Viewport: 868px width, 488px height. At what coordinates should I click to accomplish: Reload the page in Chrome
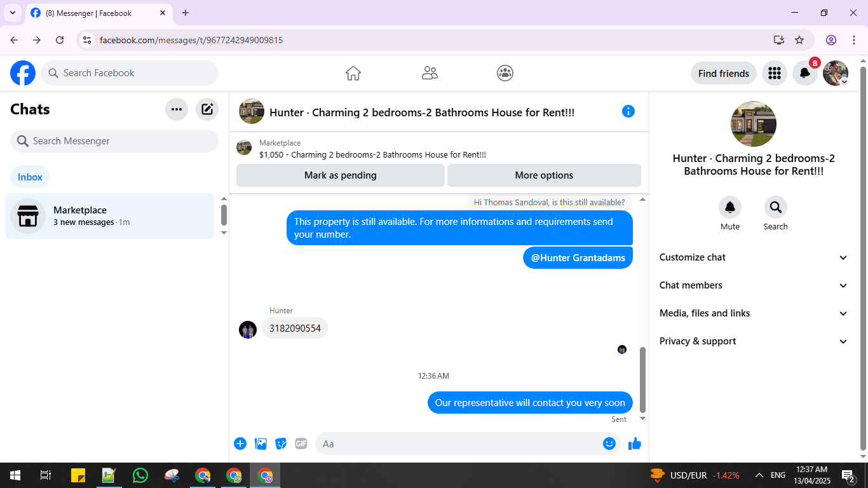point(60,40)
